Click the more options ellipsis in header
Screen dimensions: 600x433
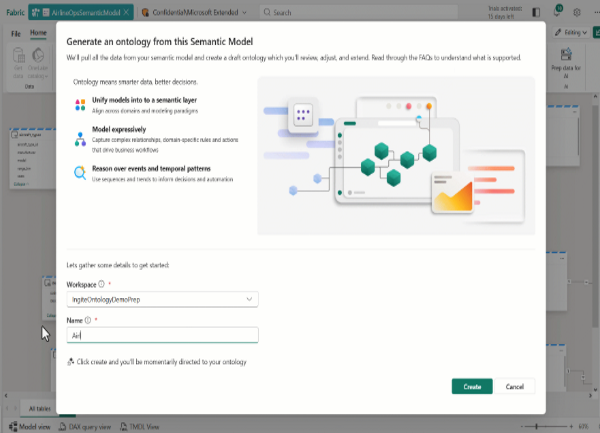click(596, 13)
